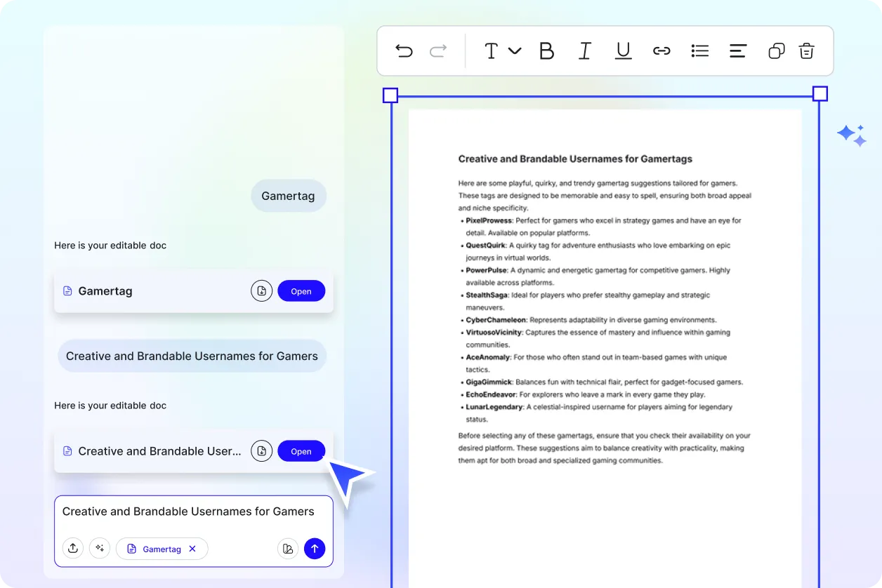Open text alignment options
882x588 pixels.
(737, 51)
